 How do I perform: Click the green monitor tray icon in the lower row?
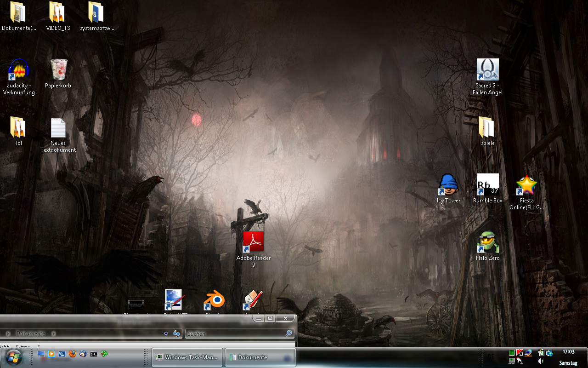512,361
